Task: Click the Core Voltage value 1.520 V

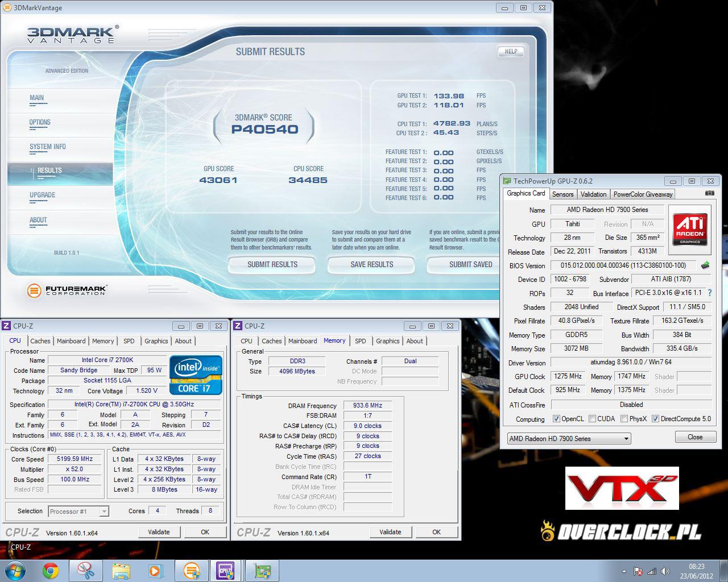Action: 147,390
